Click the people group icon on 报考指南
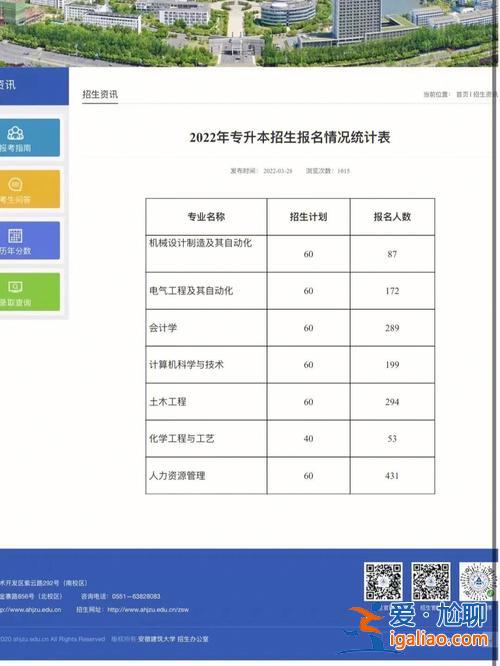This screenshot has width=500, height=666. point(15,133)
